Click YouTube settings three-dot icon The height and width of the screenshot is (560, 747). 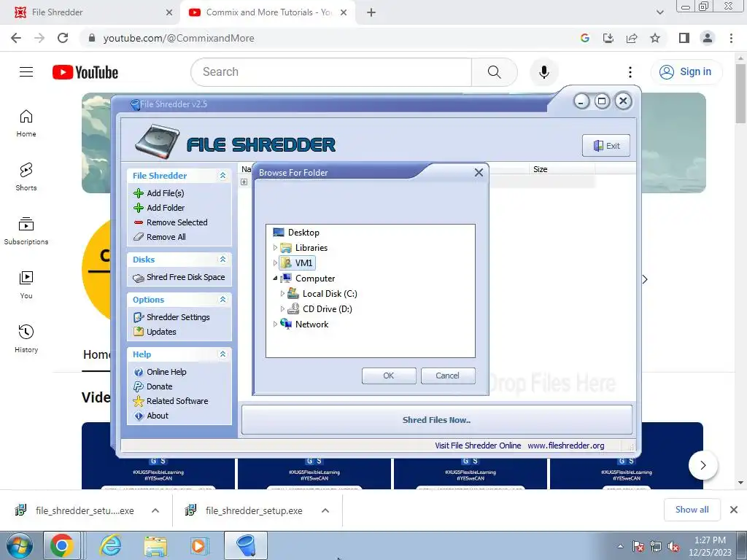(x=630, y=72)
